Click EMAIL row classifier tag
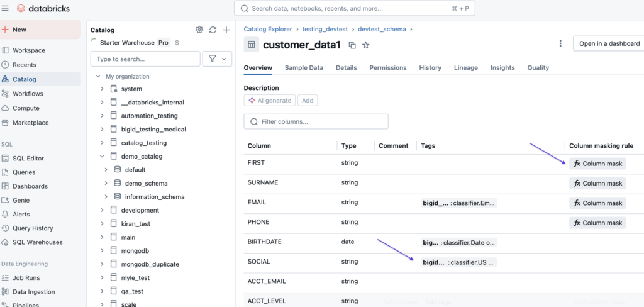Viewport: 644px width, 307px height. click(459, 203)
